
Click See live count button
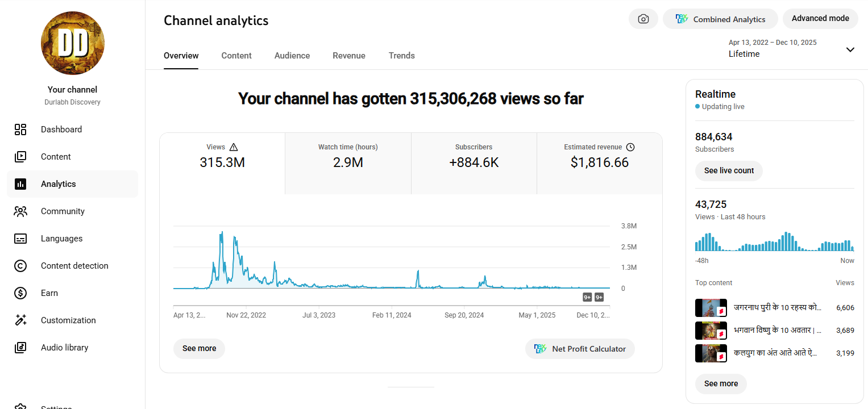tap(729, 170)
